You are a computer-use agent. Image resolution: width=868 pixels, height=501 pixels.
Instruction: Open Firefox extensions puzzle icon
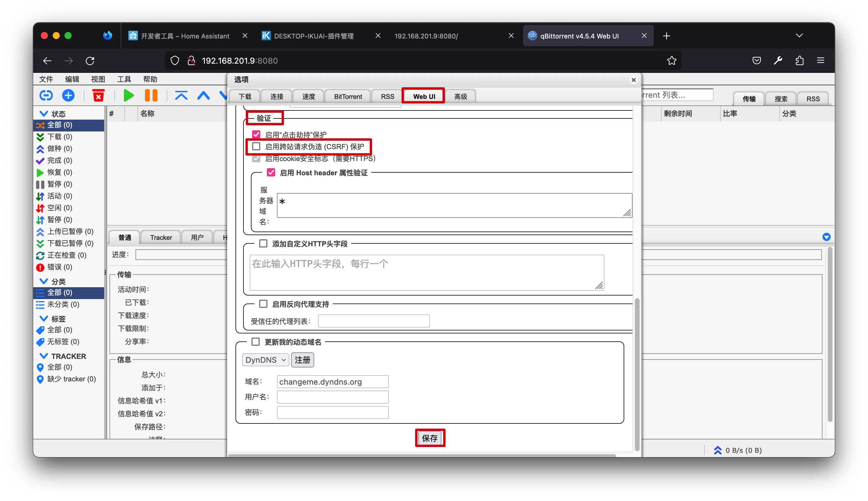[800, 61]
